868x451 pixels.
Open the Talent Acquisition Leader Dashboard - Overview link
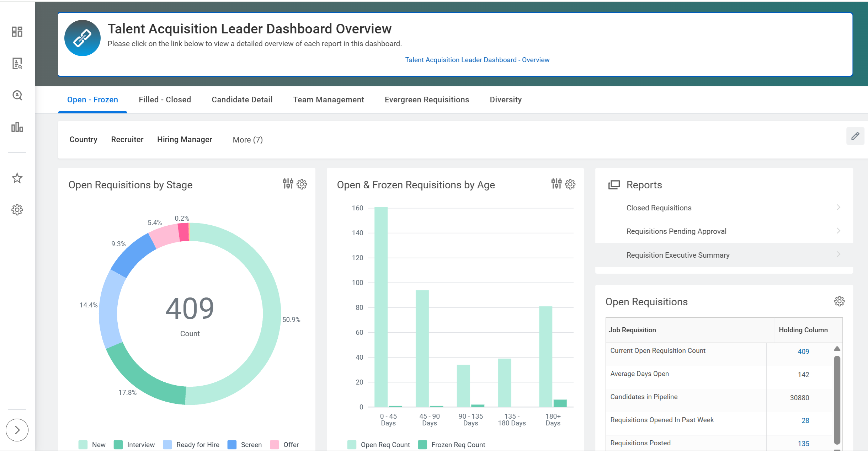477,60
